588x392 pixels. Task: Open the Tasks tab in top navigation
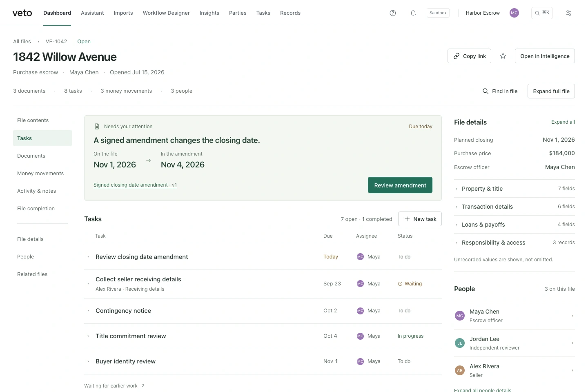263,13
